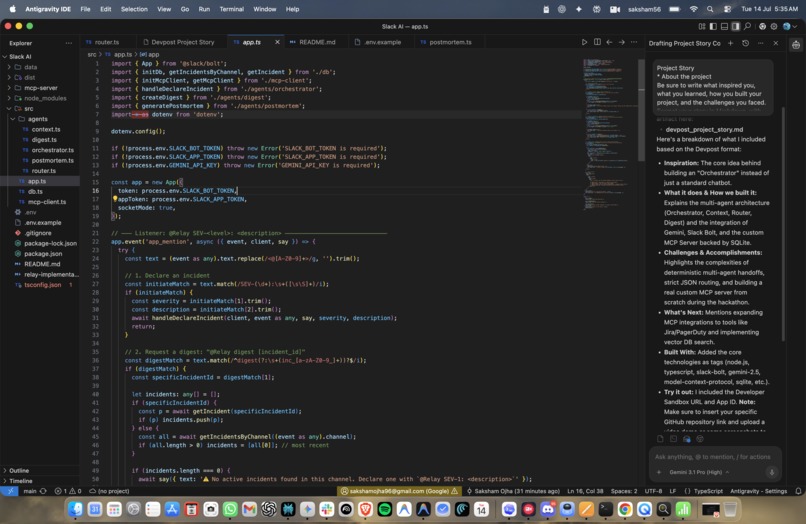Screen dimensions: 806x524
Task: Open the agent robot icon at far right
Action: (796, 45)
